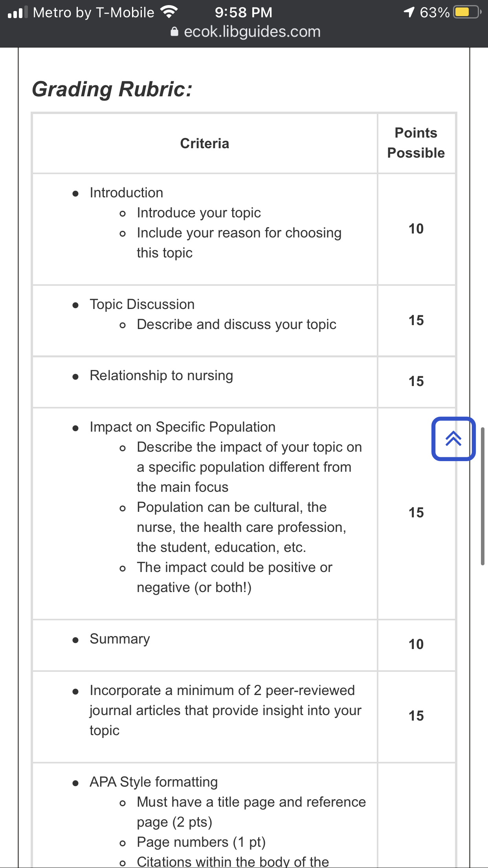Tap the page scrollbar handle on right edge

coord(482,496)
